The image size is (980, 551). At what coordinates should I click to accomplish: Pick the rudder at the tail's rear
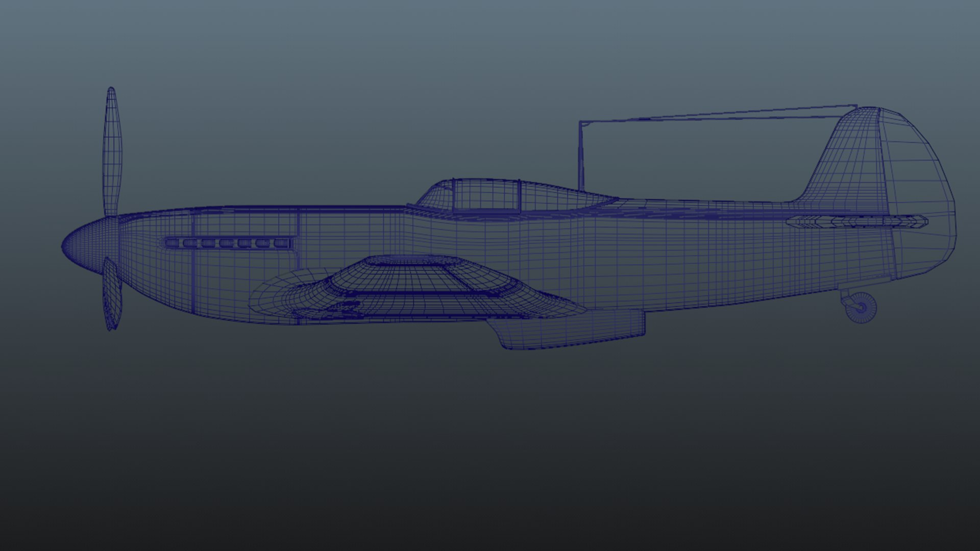(918, 194)
